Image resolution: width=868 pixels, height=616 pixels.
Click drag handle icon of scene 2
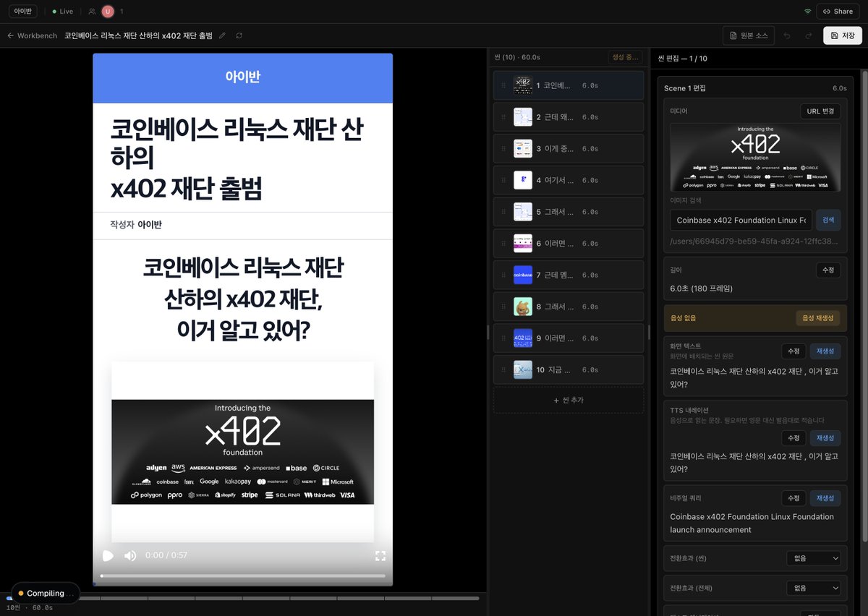pyautogui.click(x=503, y=117)
